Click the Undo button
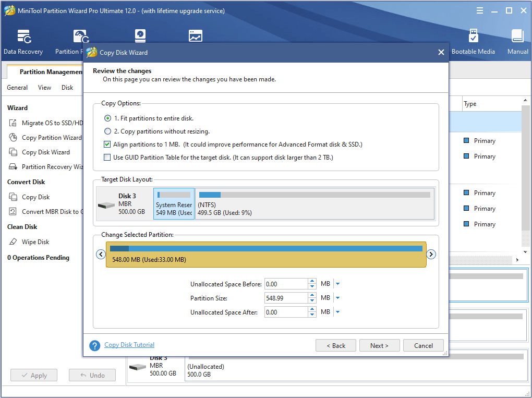The height and width of the screenshot is (398, 532). click(92, 375)
